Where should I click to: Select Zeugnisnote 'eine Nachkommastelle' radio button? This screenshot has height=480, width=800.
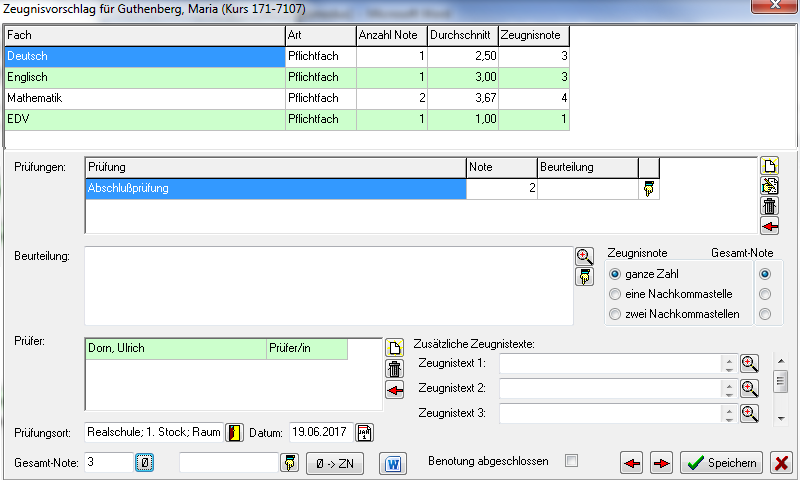(615, 294)
